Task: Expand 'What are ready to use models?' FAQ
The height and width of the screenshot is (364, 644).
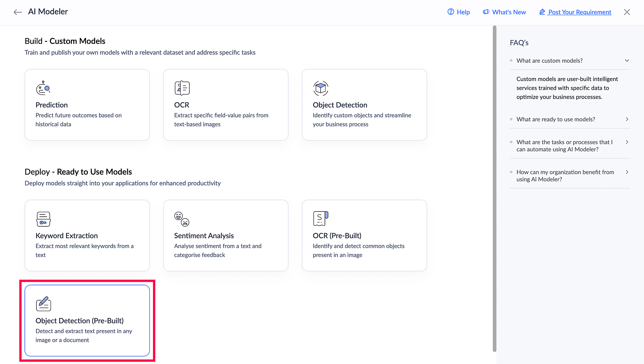Action: point(627,119)
